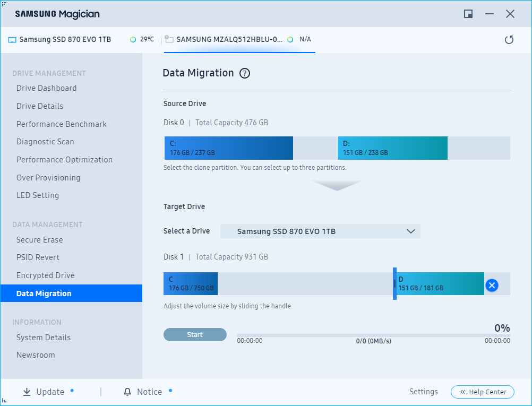This screenshot has width=532, height=406.
Task: Click the 29°C temperature reading
Action: 147,39
